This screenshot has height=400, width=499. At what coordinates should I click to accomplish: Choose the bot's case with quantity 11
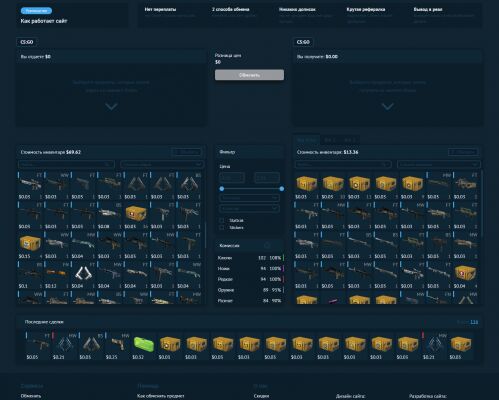point(359,186)
